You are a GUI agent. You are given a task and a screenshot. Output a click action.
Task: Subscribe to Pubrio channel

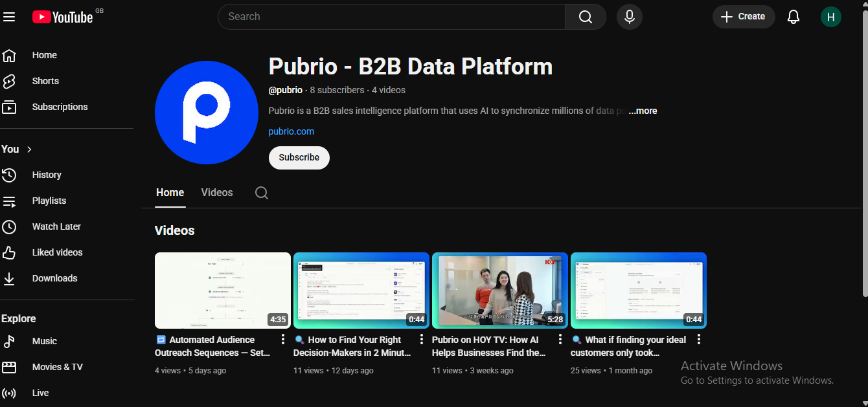click(299, 157)
